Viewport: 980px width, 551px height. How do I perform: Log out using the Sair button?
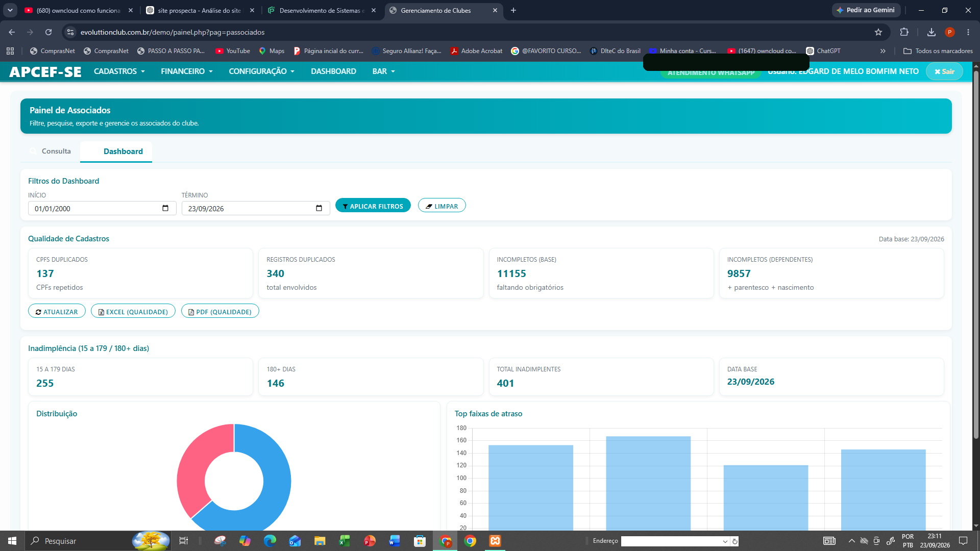point(944,71)
